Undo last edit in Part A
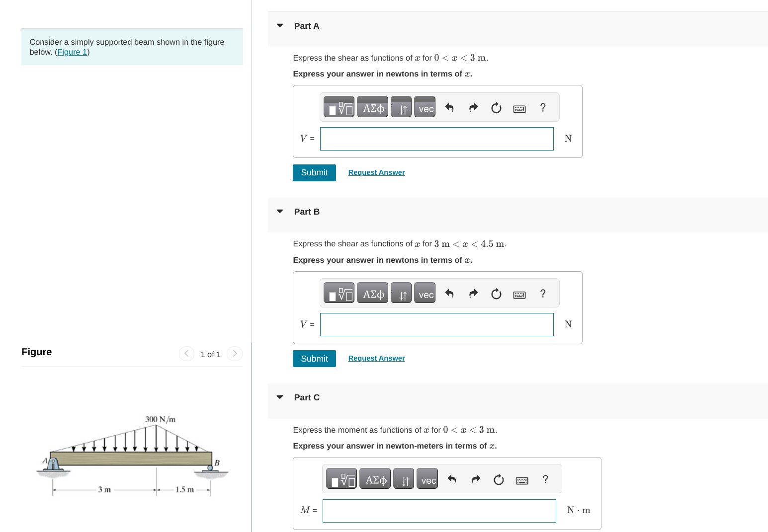Screen dimensions: 768x532 [x=449, y=107]
